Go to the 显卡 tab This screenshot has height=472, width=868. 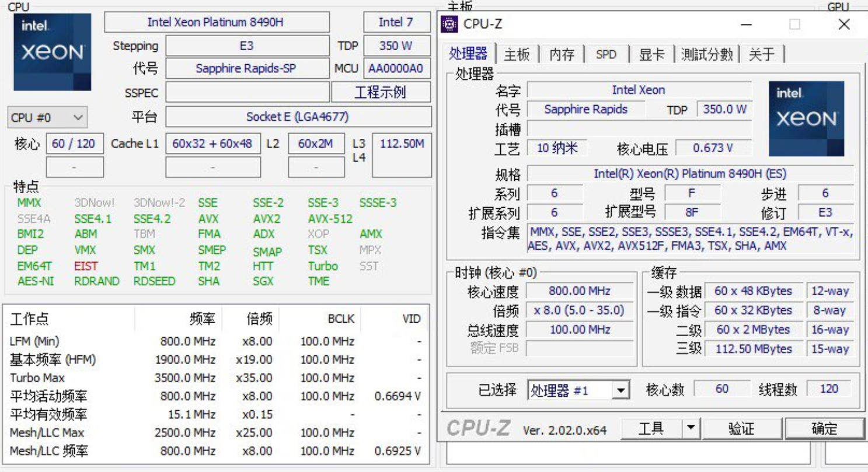pyautogui.click(x=651, y=54)
